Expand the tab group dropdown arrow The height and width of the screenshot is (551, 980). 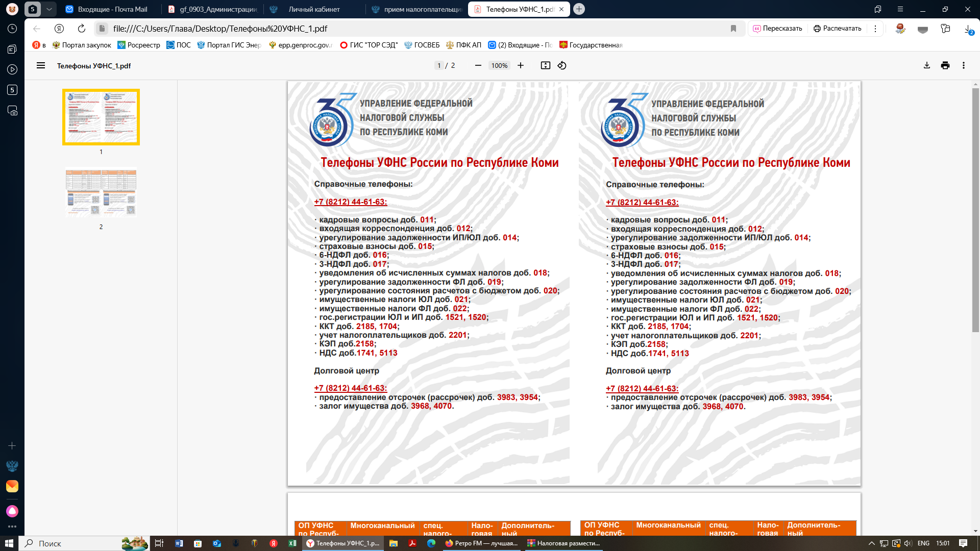[49, 9]
